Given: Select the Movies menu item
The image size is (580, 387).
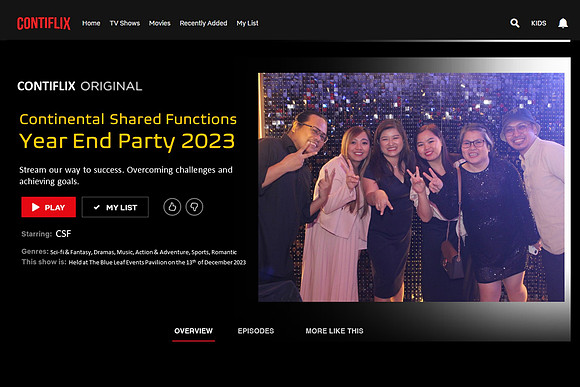Looking at the screenshot, I should [x=159, y=23].
